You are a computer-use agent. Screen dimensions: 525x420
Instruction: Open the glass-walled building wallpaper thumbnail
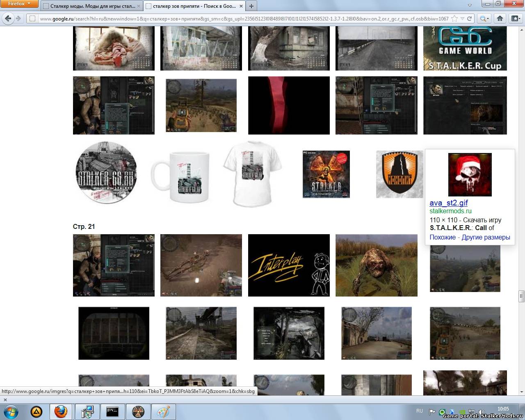click(201, 48)
